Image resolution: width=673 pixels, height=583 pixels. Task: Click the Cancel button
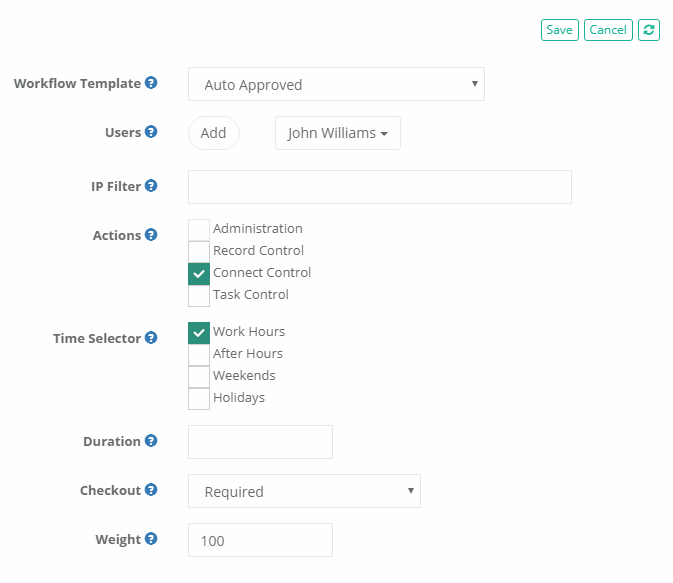[x=608, y=30]
